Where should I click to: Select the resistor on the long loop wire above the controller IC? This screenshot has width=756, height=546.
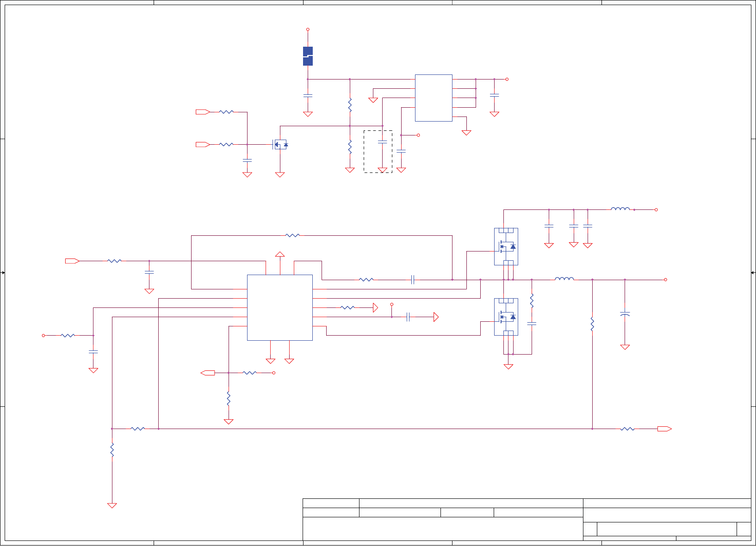click(293, 235)
